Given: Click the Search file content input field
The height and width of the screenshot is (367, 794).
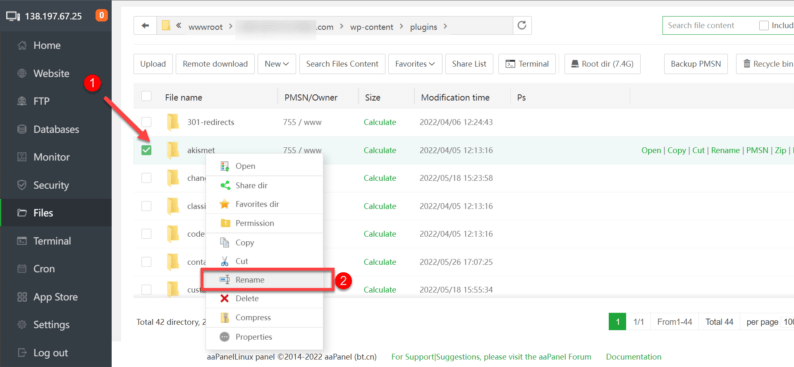Looking at the screenshot, I should pos(709,25).
